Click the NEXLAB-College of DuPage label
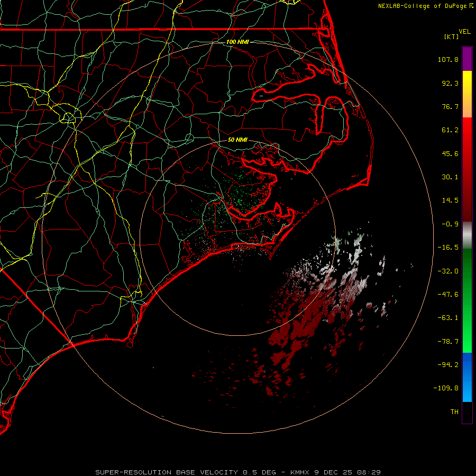Viewport: 476px width, 476px height. coord(422,6)
